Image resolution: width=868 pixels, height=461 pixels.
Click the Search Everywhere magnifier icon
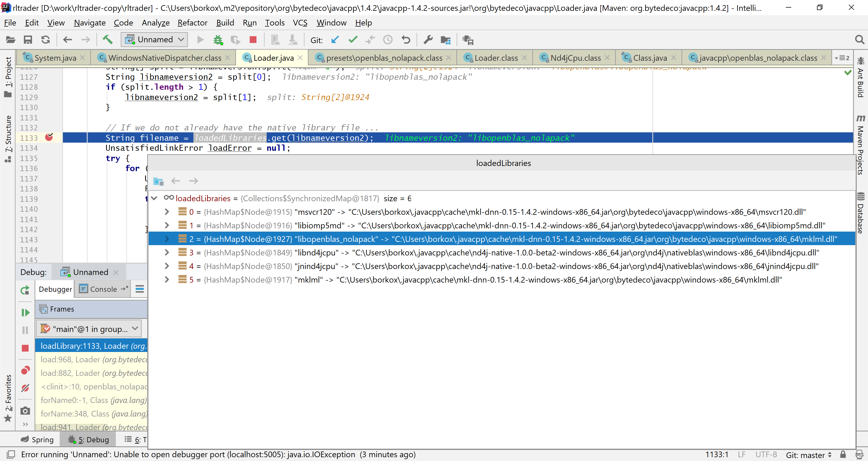[x=860, y=40]
